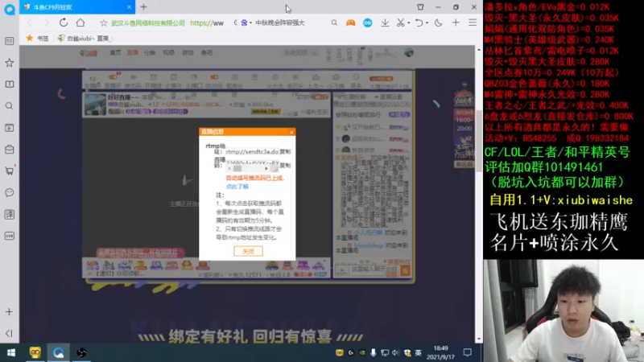Go to browser home page icon
644x362 pixels.
80,23
